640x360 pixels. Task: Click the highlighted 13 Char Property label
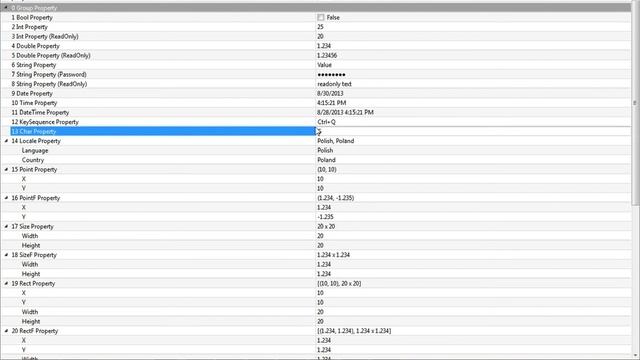pyautogui.click(x=34, y=131)
